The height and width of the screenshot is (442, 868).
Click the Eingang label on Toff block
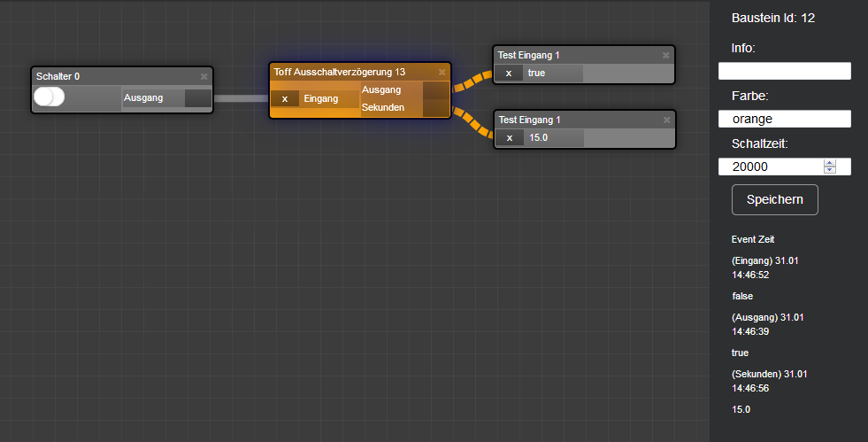(x=321, y=98)
